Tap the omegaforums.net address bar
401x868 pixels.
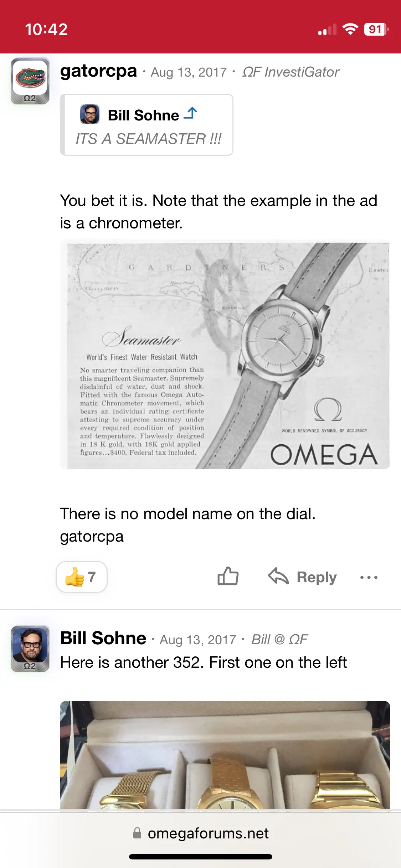(x=201, y=833)
